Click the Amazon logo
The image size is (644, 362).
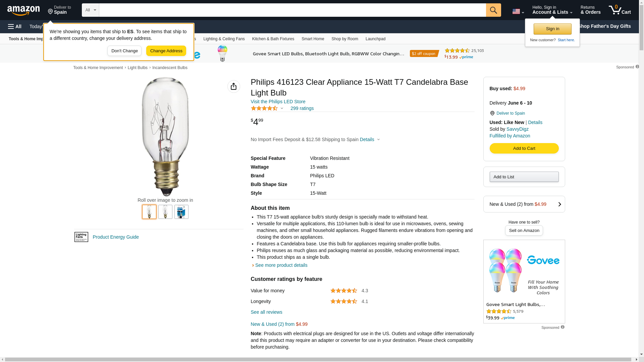[23, 10]
